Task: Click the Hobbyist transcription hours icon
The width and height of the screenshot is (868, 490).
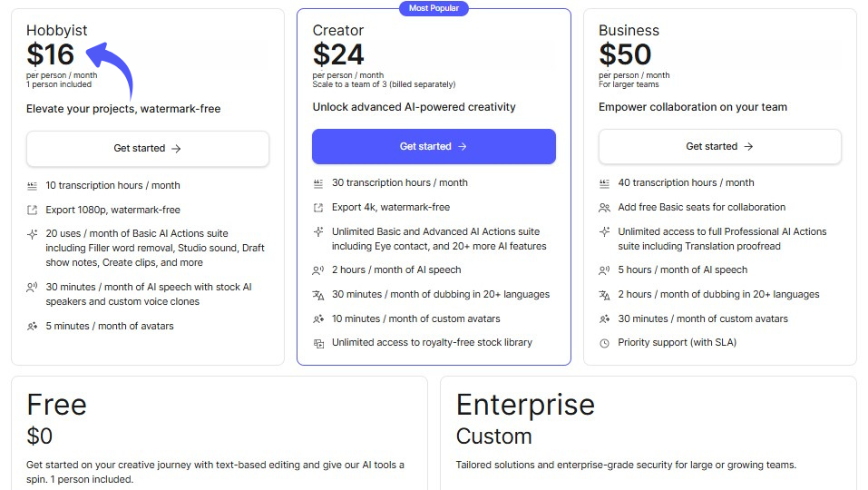Action: (33, 185)
